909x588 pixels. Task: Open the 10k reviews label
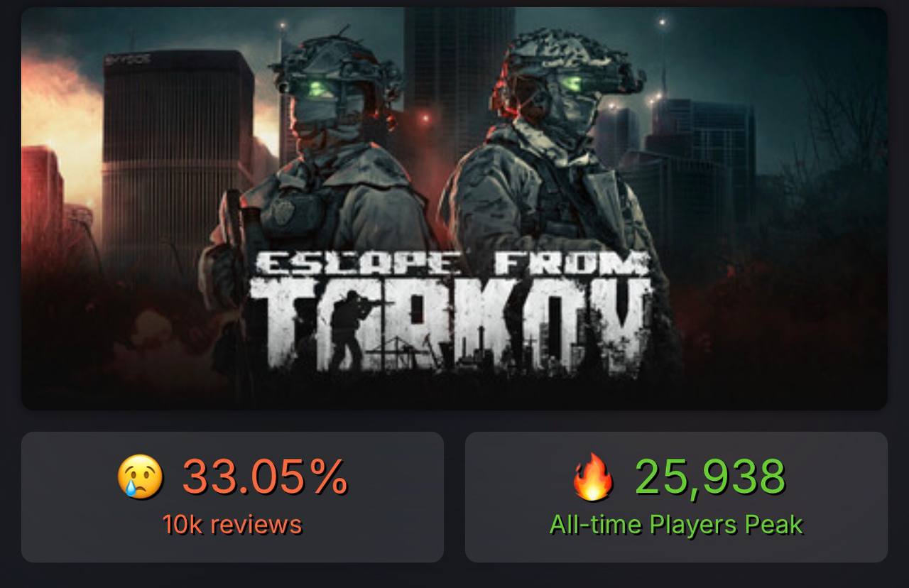(232, 525)
